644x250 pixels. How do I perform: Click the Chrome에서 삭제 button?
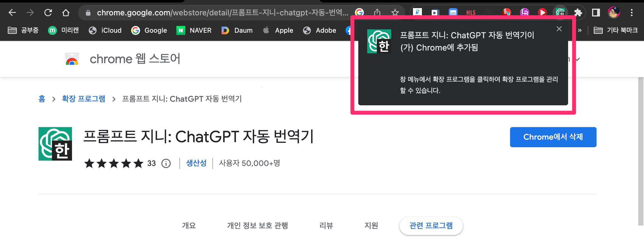click(553, 137)
